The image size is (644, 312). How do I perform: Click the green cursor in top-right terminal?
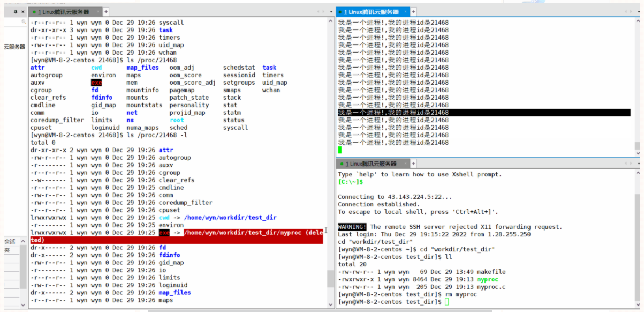click(340, 150)
